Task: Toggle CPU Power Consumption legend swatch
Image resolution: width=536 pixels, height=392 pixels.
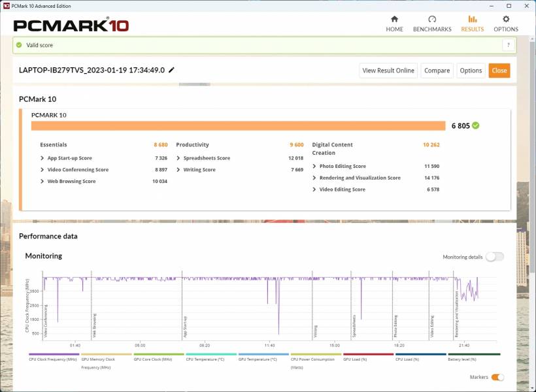Action: coord(316,354)
